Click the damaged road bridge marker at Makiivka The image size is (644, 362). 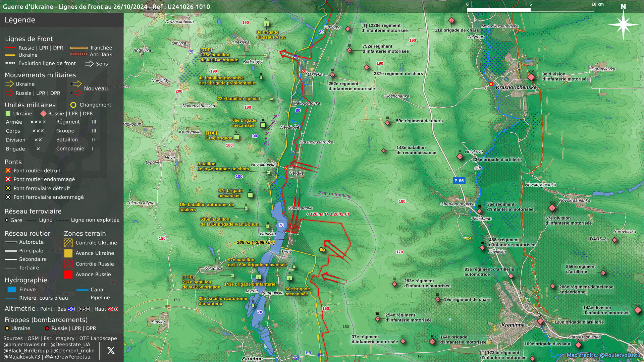point(303,71)
